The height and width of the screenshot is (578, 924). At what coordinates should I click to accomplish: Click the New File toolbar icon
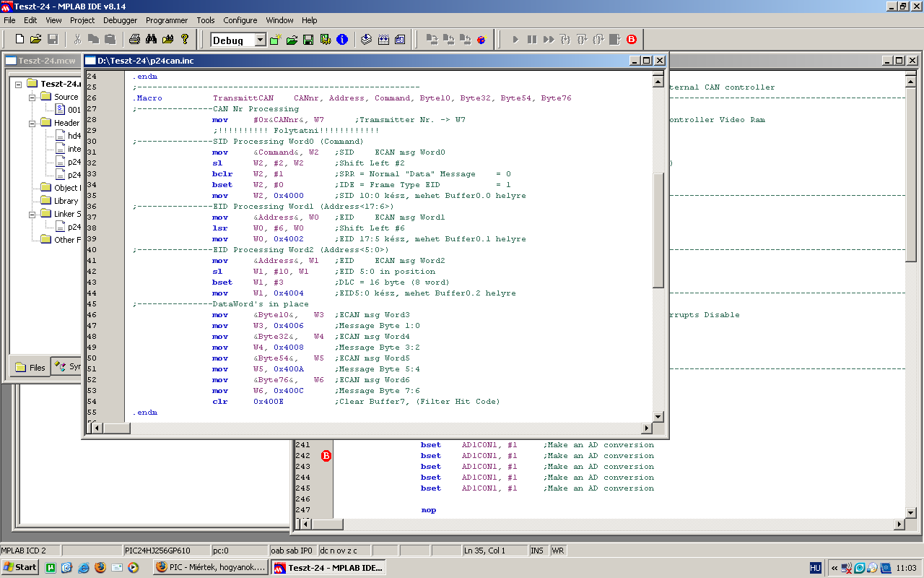click(19, 39)
